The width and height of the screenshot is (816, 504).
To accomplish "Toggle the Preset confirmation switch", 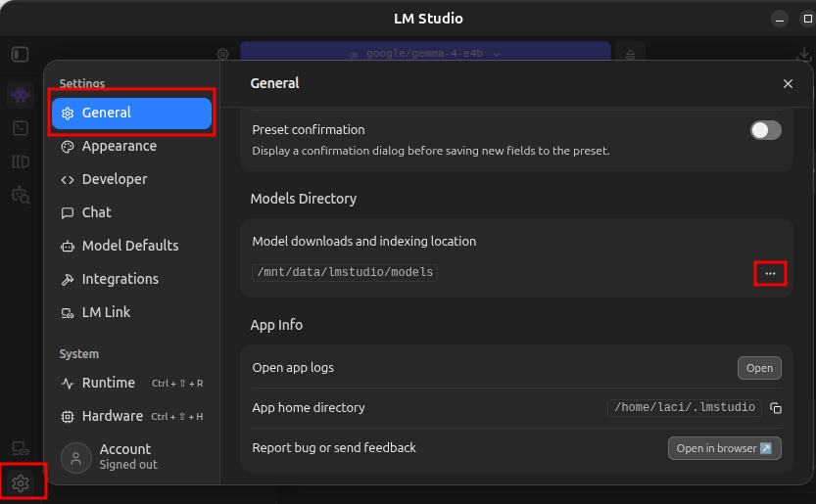I will tap(765, 130).
